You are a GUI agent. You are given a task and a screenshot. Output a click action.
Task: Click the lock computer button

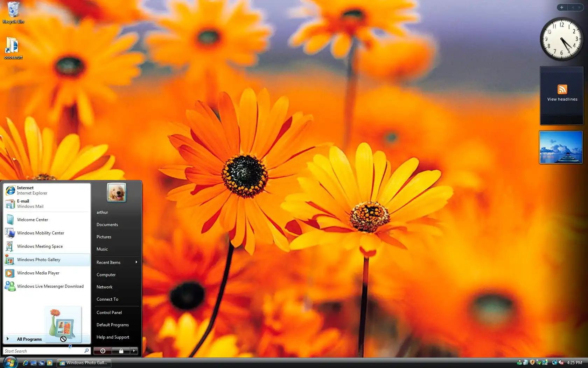[121, 351]
